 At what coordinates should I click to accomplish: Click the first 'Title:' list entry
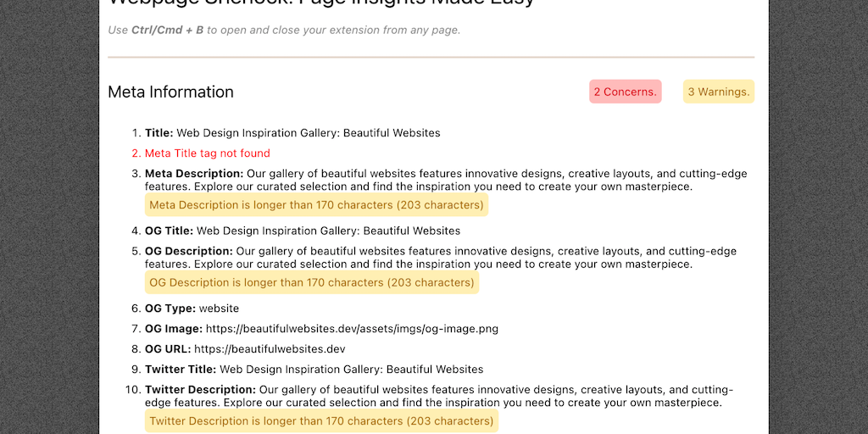(292, 133)
